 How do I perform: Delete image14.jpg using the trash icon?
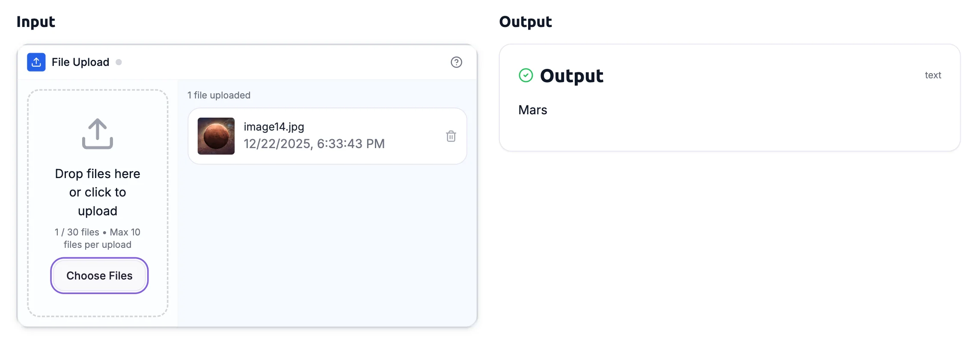451,136
